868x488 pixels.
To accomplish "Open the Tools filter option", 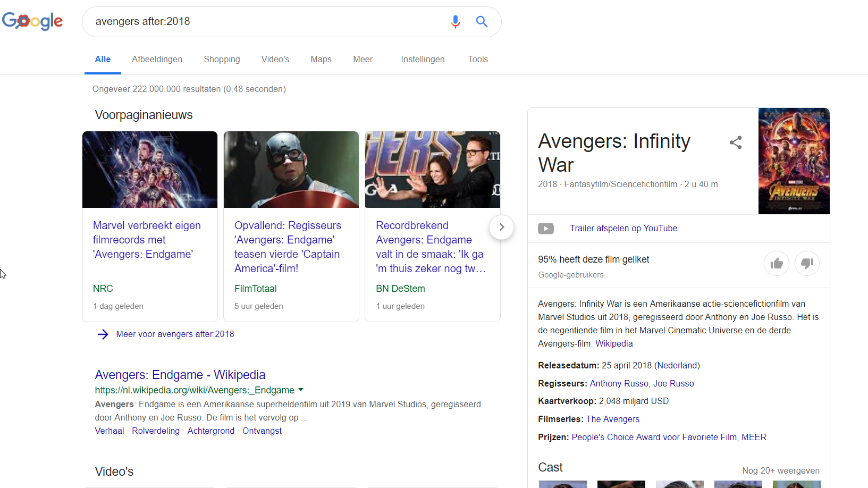I will point(478,60).
